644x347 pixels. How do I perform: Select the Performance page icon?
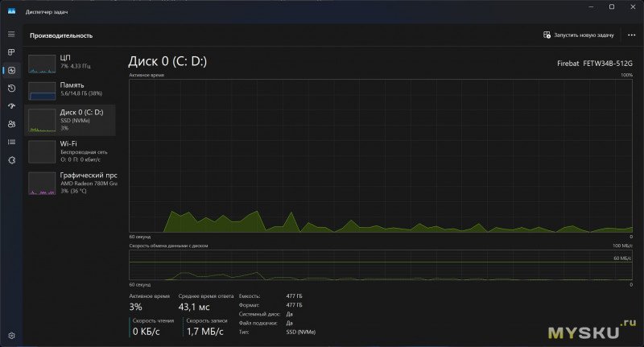pos(11,70)
